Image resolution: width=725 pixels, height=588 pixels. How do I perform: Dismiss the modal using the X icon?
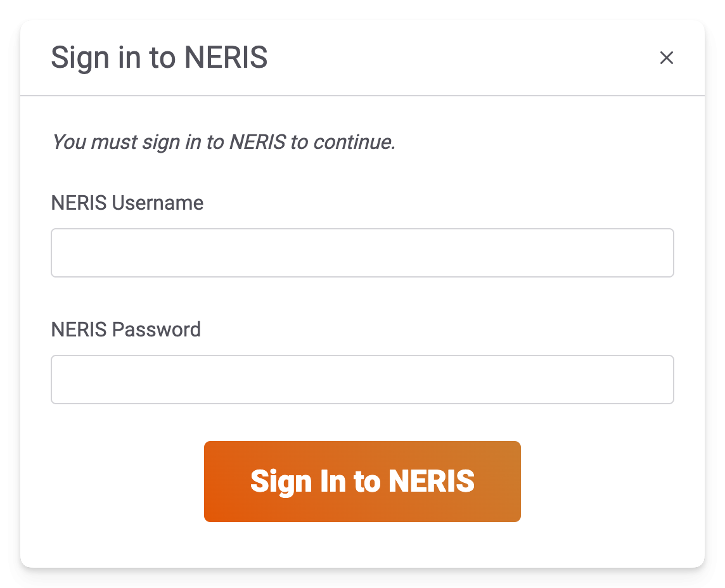point(666,58)
